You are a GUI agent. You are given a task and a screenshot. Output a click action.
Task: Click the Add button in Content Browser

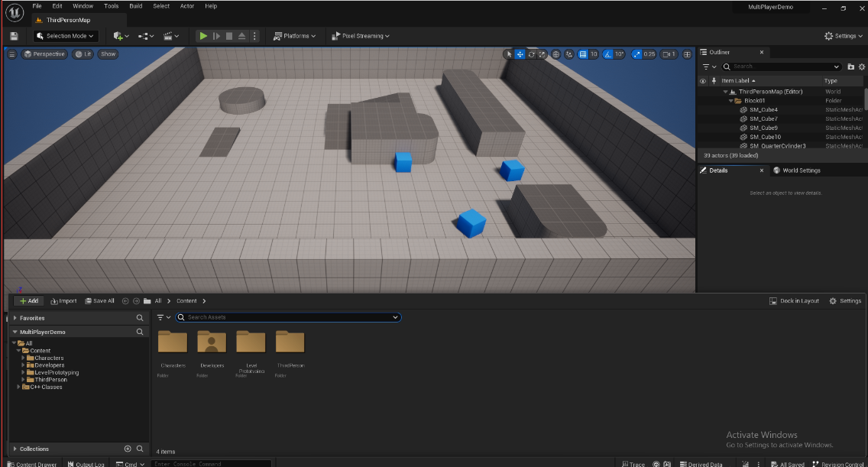coord(29,301)
